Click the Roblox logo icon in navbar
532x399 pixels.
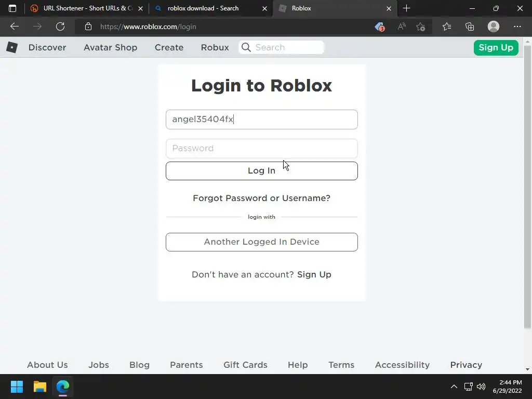(12, 47)
